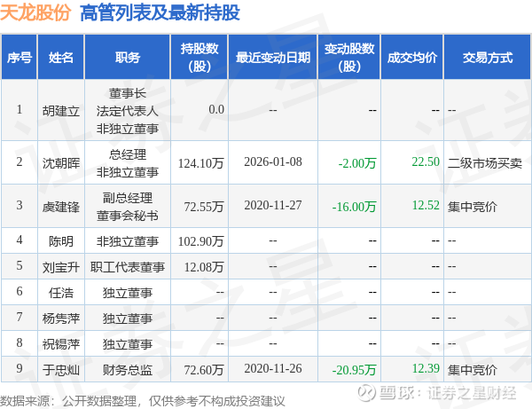Viewport: 532px width, 409px height.
Task: Click the 高管列表及最新持股 heading
Action: pyautogui.click(x=160, y=12)
